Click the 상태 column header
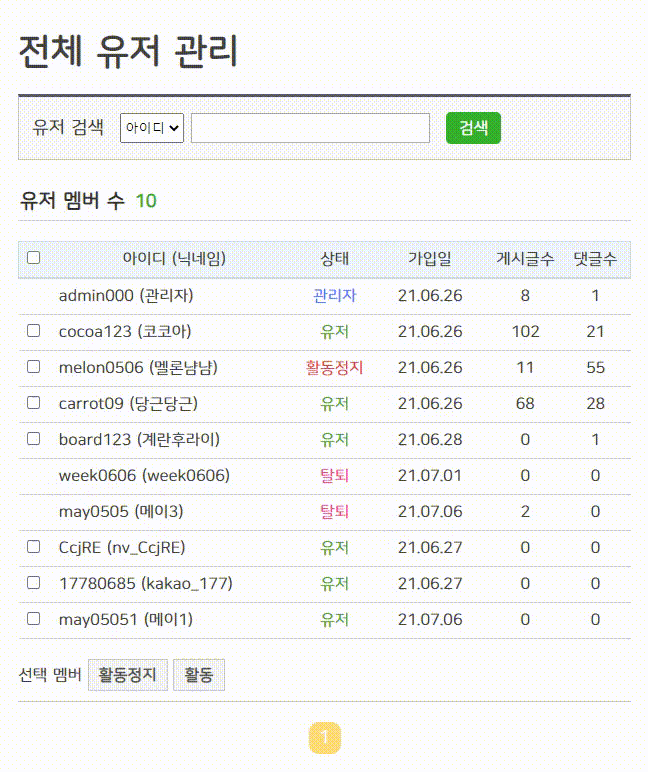Viewport: 648px width, 772px height. pyautogui.click(x=334, y=258)
